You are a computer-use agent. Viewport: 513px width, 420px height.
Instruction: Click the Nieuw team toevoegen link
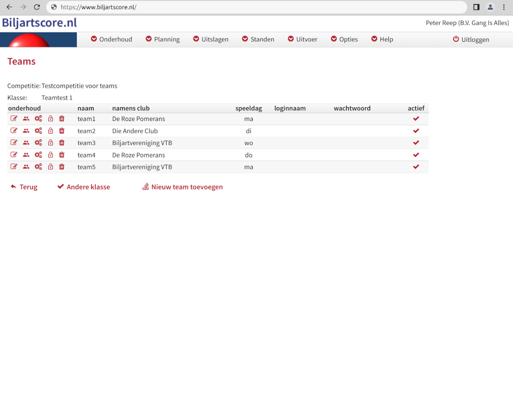point(182,187)
